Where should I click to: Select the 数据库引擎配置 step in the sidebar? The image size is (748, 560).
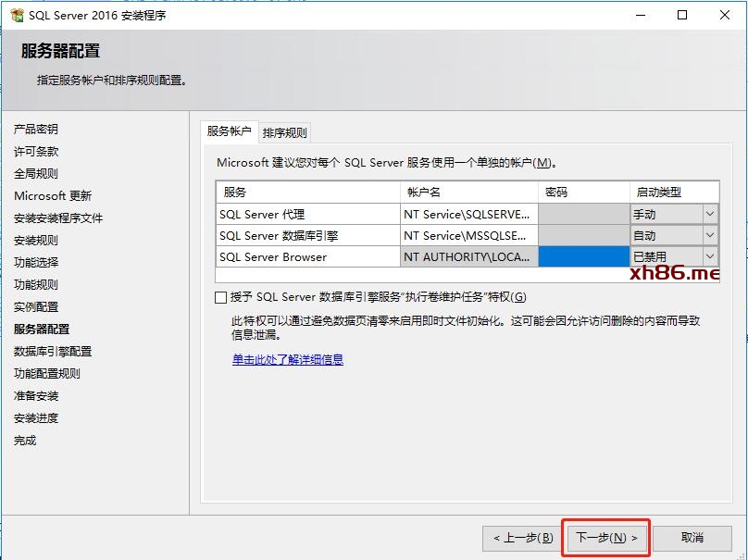point(53,351)
